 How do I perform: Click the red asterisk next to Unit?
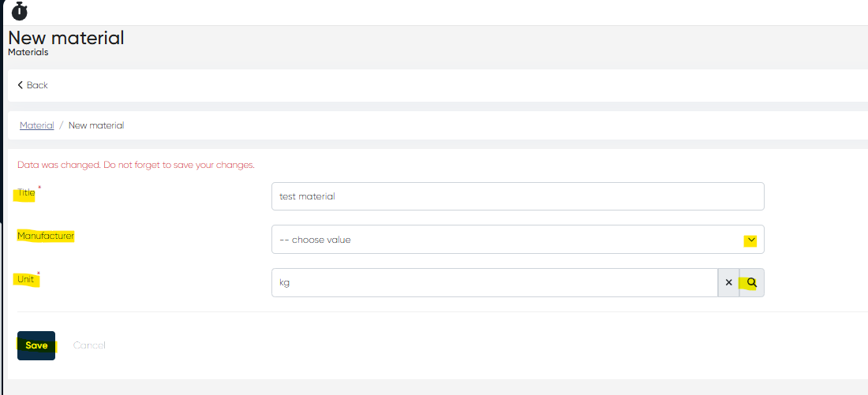[38, 274]
